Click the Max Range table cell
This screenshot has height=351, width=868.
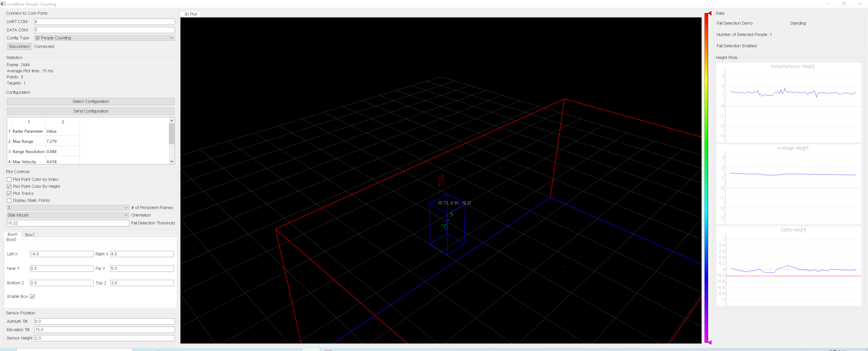point(29,141)
